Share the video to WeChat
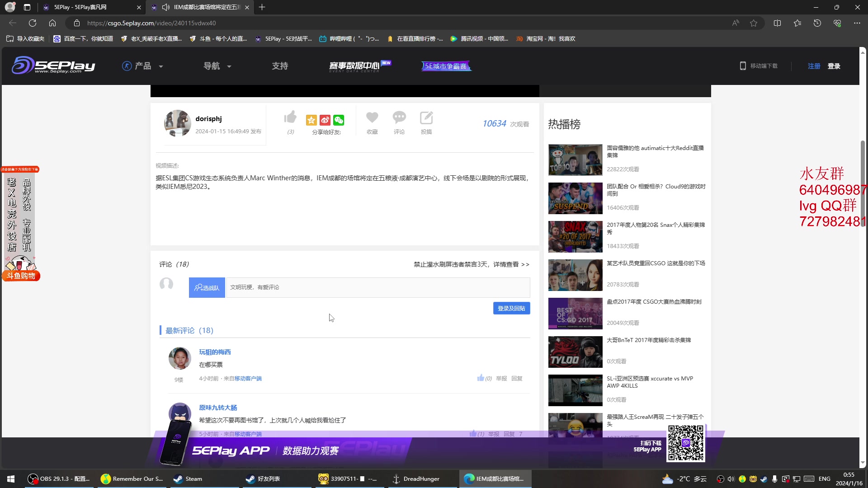Image resolution: width=868 pixels, height=488 pixels. (339, 120)
